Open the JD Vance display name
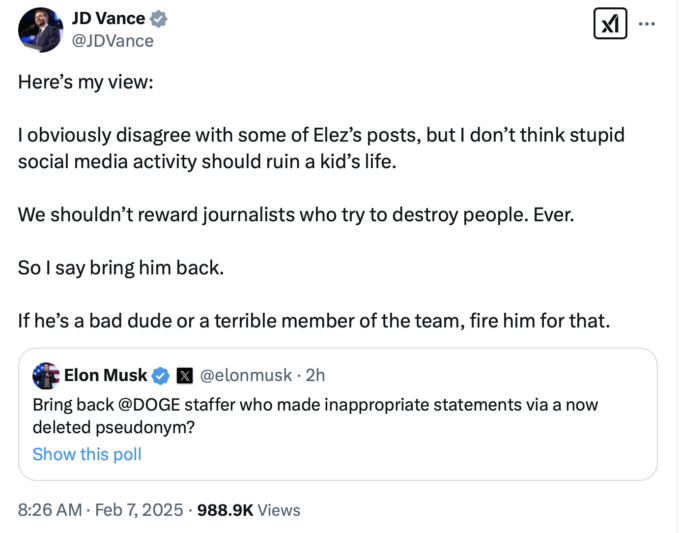Screen dimensions: 680x533 click(x=108, y=18)
